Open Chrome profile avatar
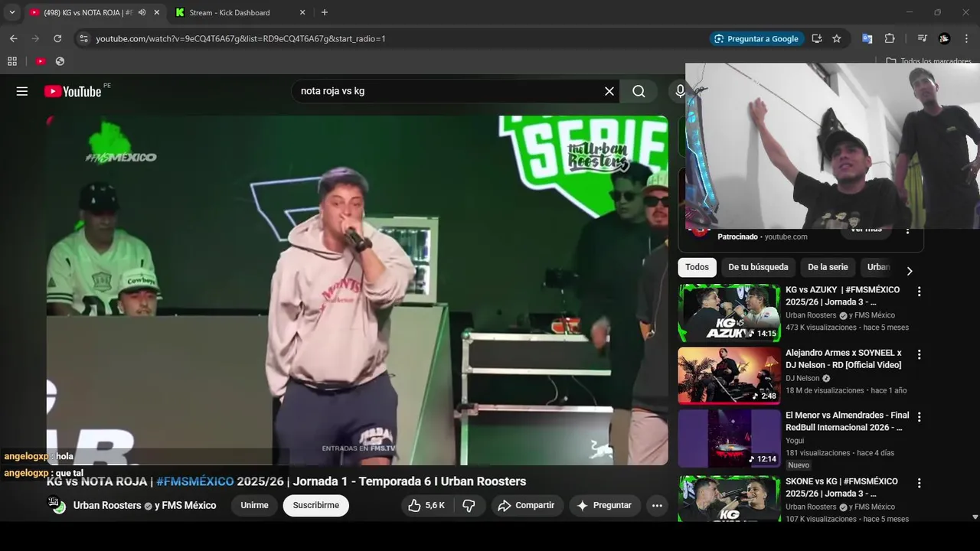The image size is (980, 551). click(945, 38)
